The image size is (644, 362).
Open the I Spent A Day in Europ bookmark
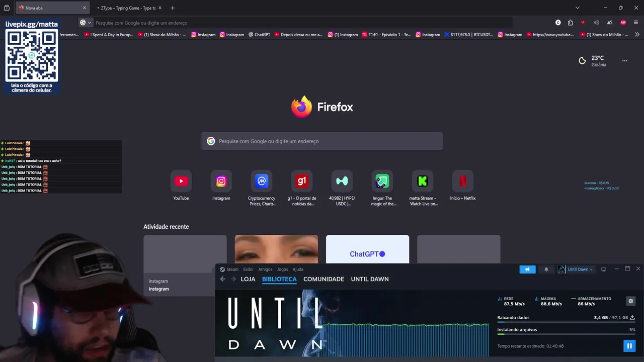(x=109, y=35)
